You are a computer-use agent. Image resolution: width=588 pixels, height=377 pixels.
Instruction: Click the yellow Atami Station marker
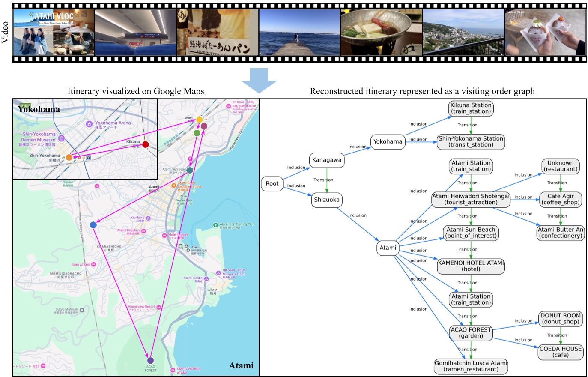[x=199, y=120]
